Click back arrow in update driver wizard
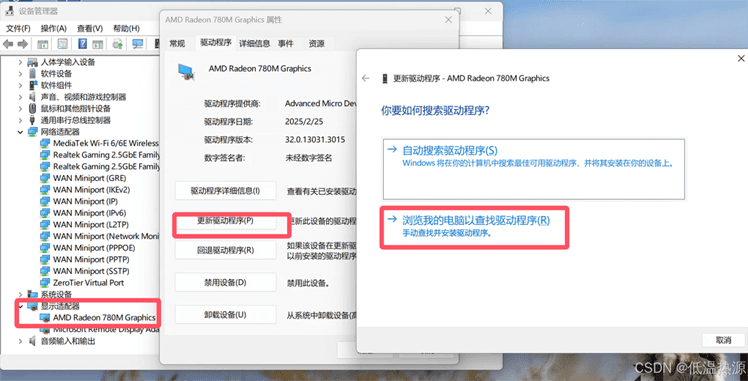Viewport: 748px width, 381px height. [366, 78]
